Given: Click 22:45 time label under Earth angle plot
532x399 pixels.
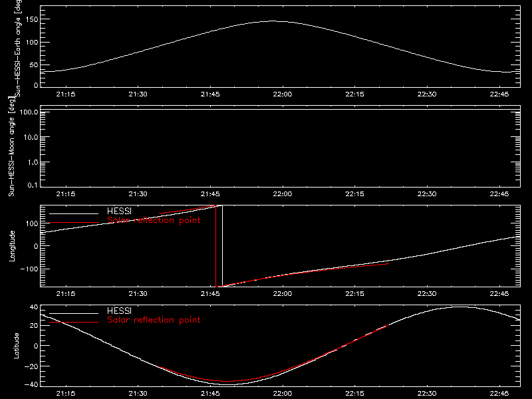Looking at the screenshot, I should tap(499, 94).
